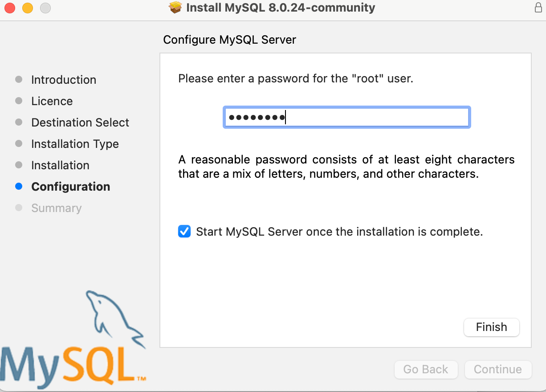Click the Licence step label

pyautogui.click(x=52, y=101)
